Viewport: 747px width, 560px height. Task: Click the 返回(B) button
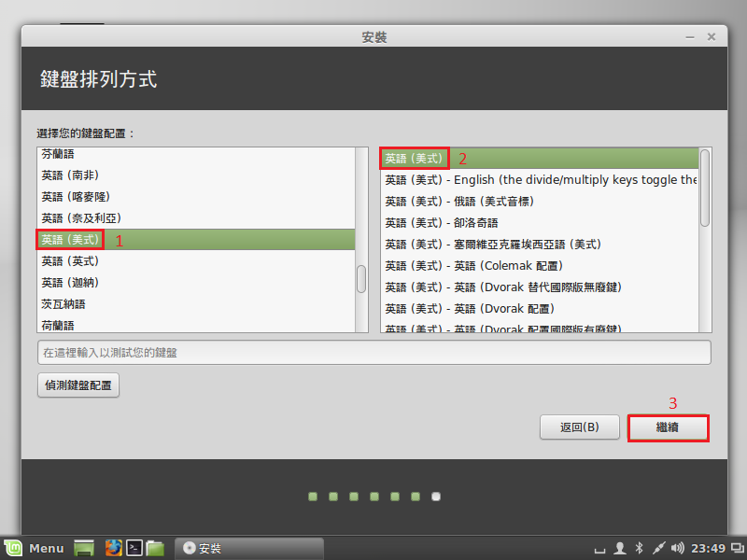579,427
